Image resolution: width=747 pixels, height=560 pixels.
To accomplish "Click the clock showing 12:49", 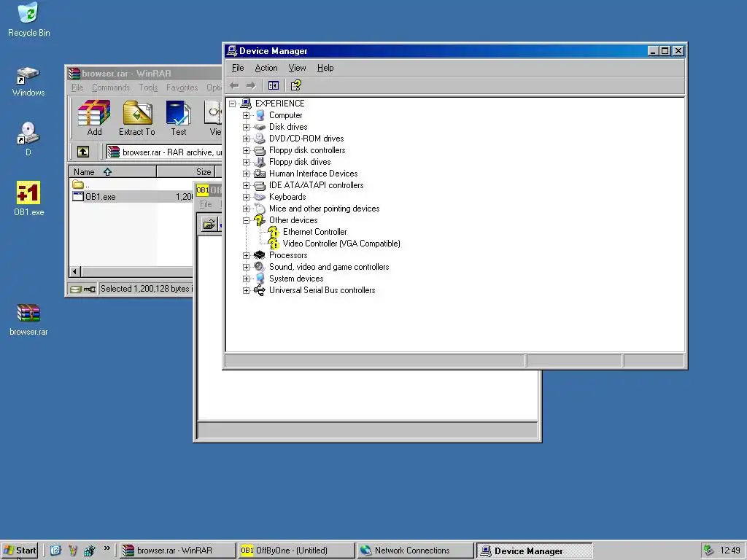I will point(729,551).
